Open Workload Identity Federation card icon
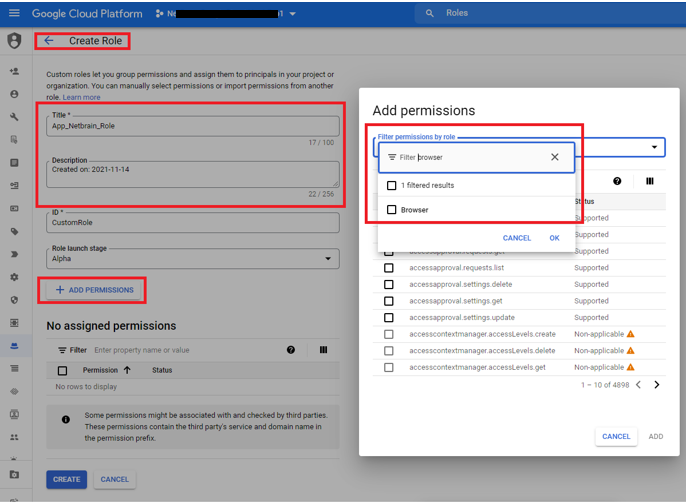Viewport: 691px width, 504px height. (14, 208)
